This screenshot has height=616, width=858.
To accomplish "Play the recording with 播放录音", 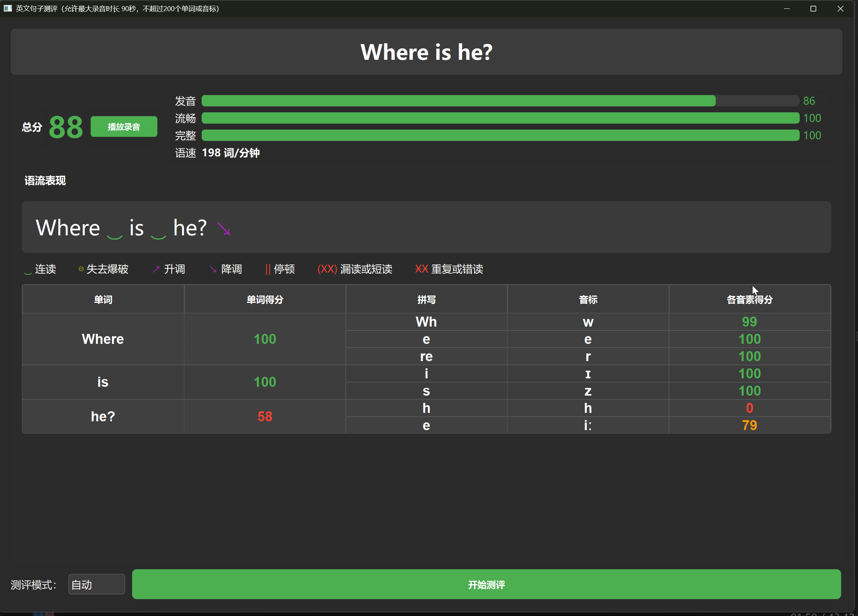I will (124, 126).
